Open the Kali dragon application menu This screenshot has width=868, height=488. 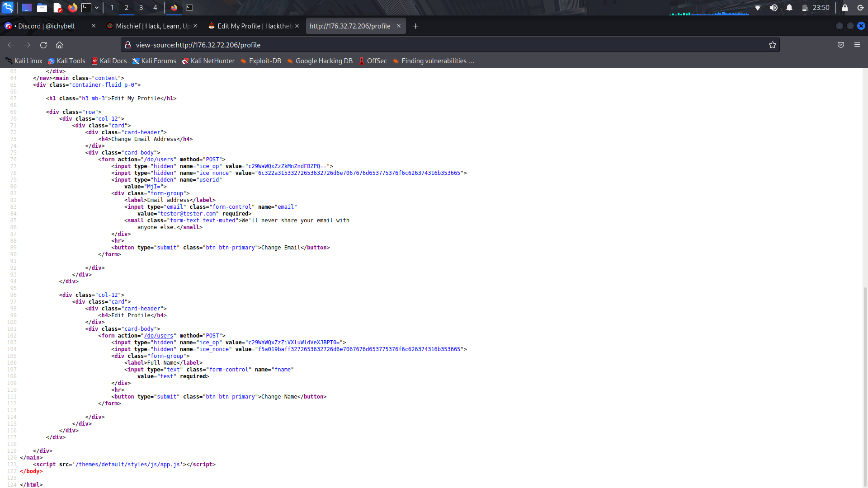[7, 8]
